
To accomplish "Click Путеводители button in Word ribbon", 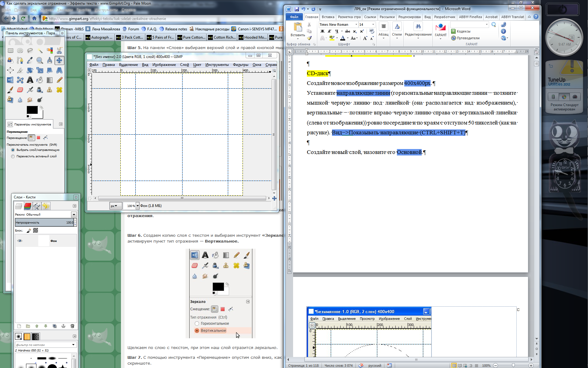I will pos(465,38).
